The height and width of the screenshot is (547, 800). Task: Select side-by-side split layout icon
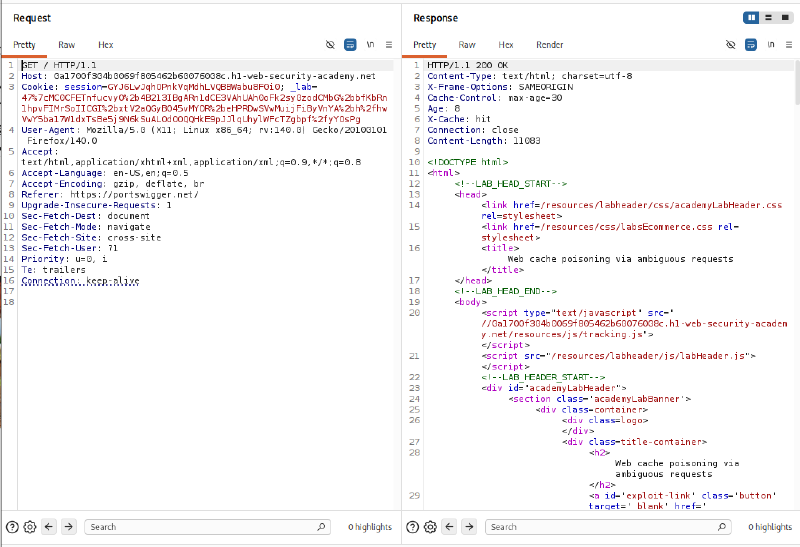752,18
